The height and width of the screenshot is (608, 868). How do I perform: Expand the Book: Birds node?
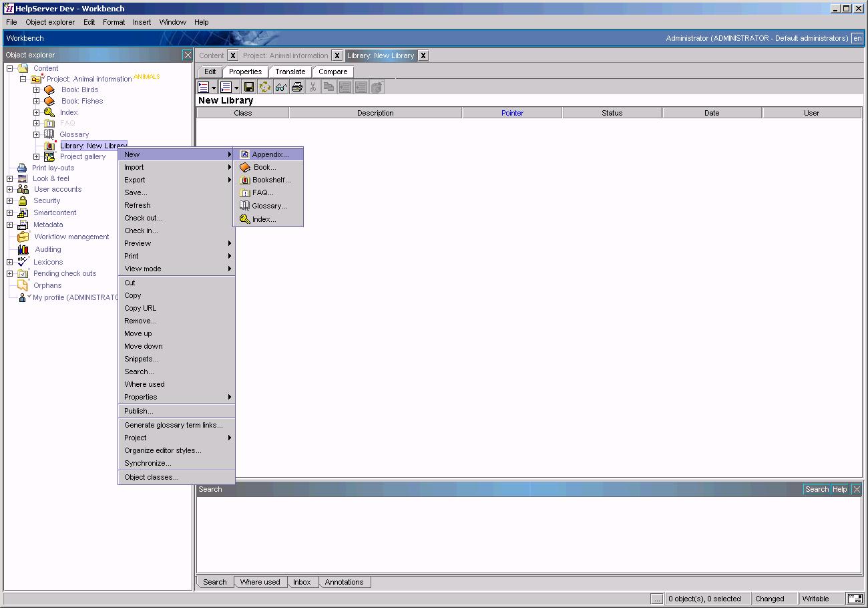click(36, 90)
